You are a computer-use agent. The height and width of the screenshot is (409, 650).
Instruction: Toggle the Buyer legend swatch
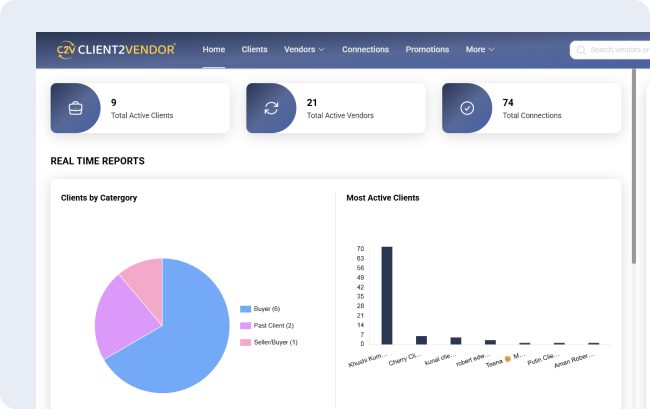pyautogui.click(x=246, y=309)
